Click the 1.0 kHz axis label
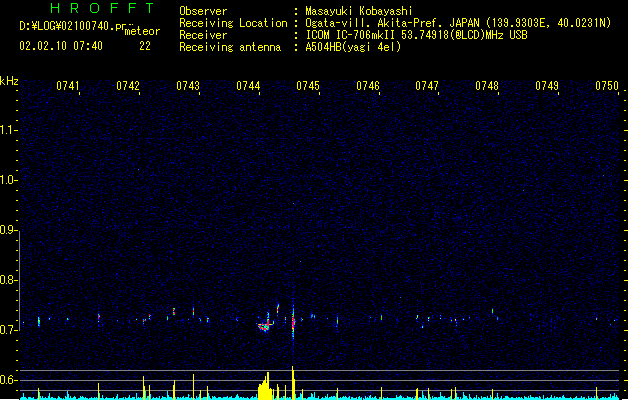Screen dimensions: 629x400 (x=8, y=180)
